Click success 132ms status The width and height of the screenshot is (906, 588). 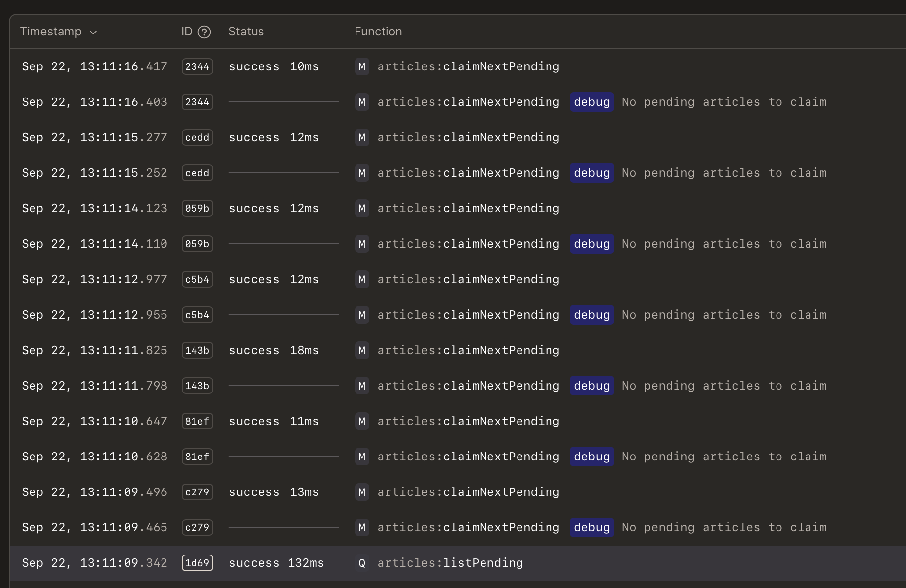(276, 563)
